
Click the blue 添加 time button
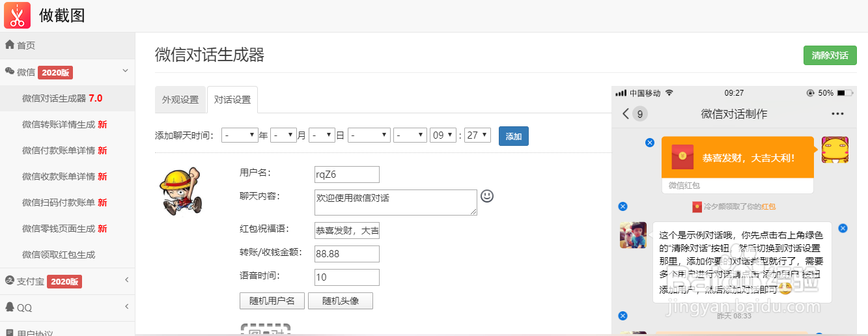514,136
